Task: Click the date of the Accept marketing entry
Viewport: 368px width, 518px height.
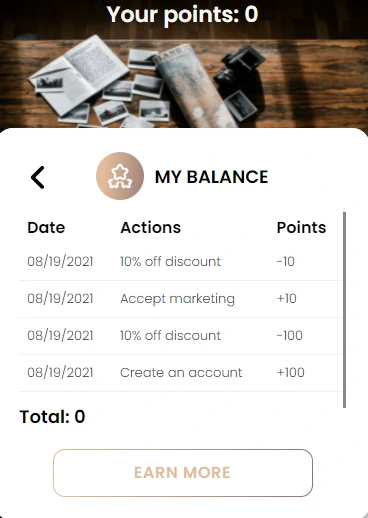Action: (x=60, y=299)
